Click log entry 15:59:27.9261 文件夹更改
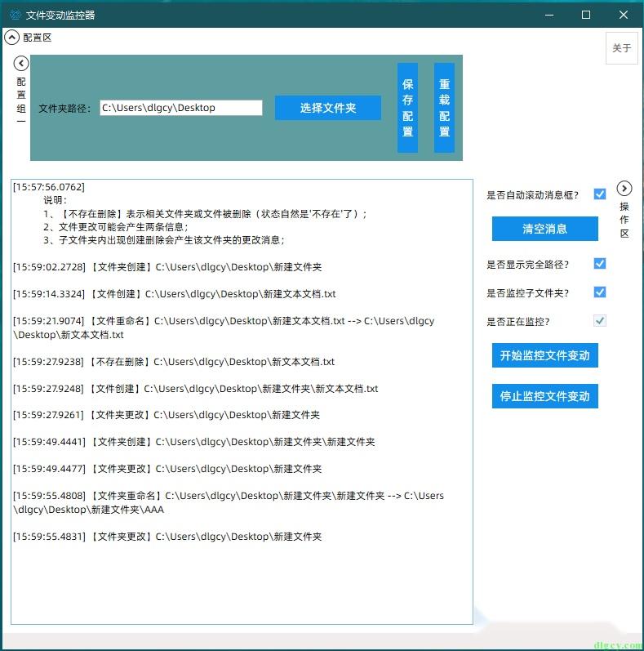644x651 pixels. [167, 415]
